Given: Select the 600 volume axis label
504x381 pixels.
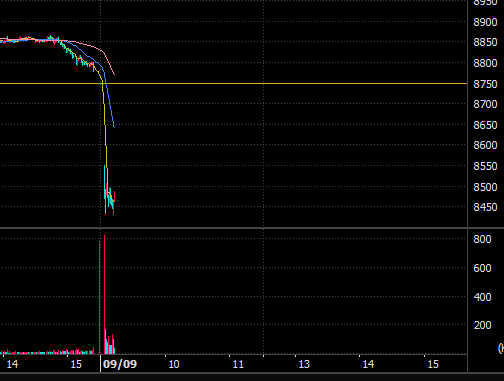Looking at the screenshot, I should click(x=482, y=268).
